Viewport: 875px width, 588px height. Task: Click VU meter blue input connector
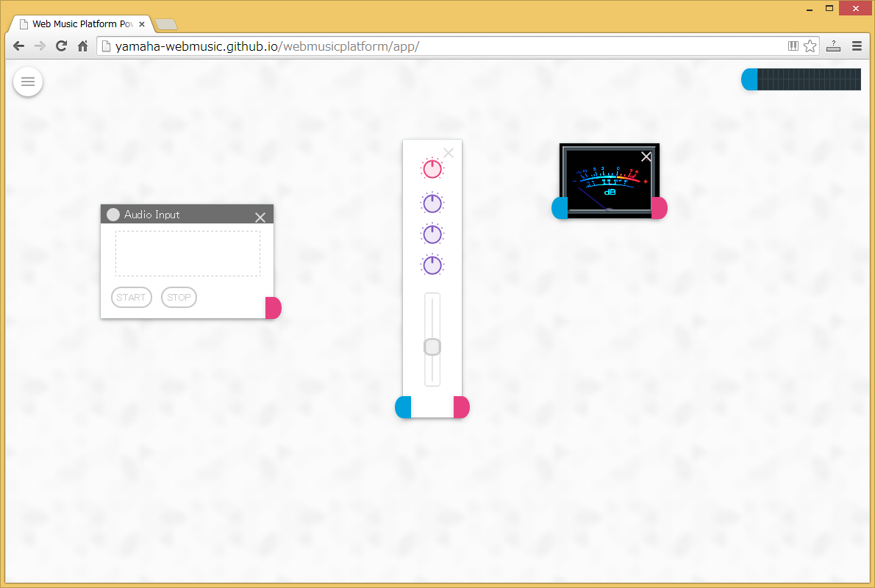(560, 208)
